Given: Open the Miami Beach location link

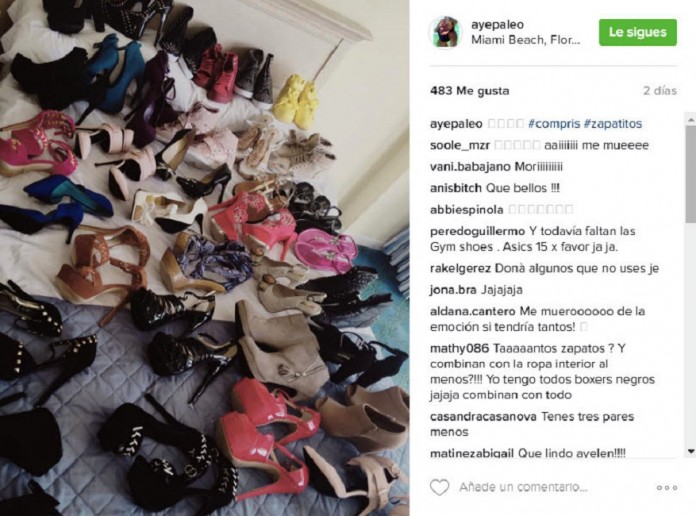Looking at the screenshot, I should tap(526, 40).
